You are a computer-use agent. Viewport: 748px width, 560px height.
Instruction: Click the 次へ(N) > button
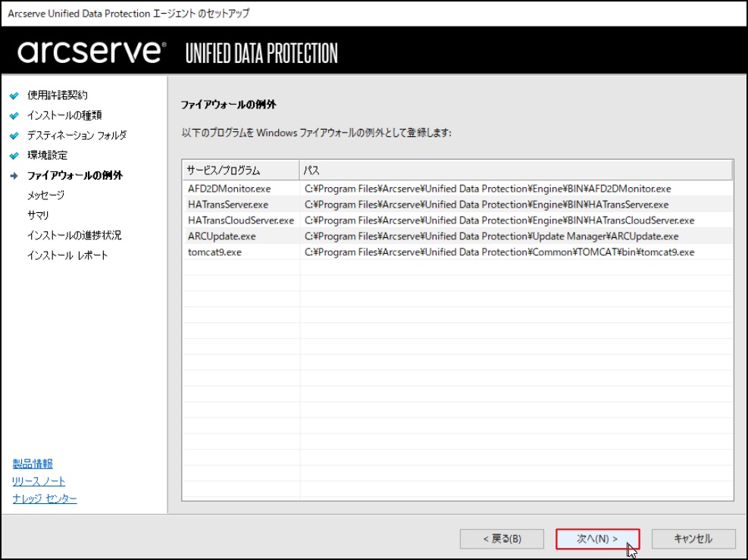pyautogui.click(x=597, y=539)
